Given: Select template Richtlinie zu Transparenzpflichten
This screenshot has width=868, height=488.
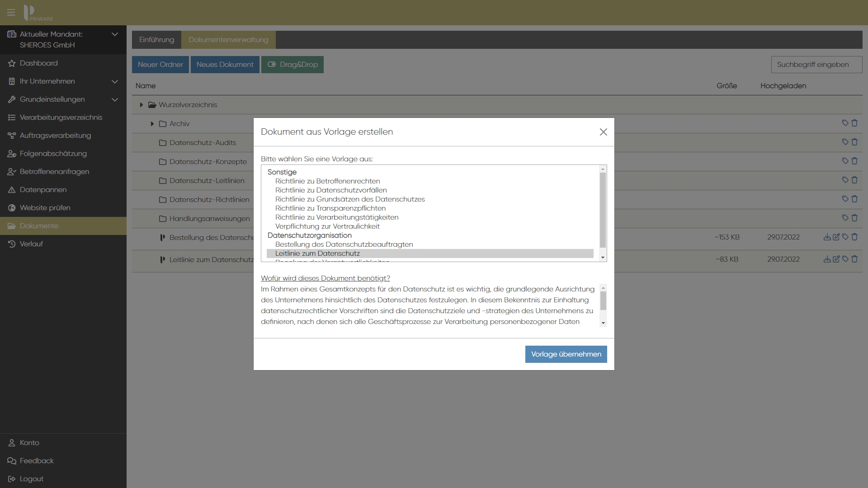Looking at the screenshot, I should pyautogui.click(x=330, y=208).
